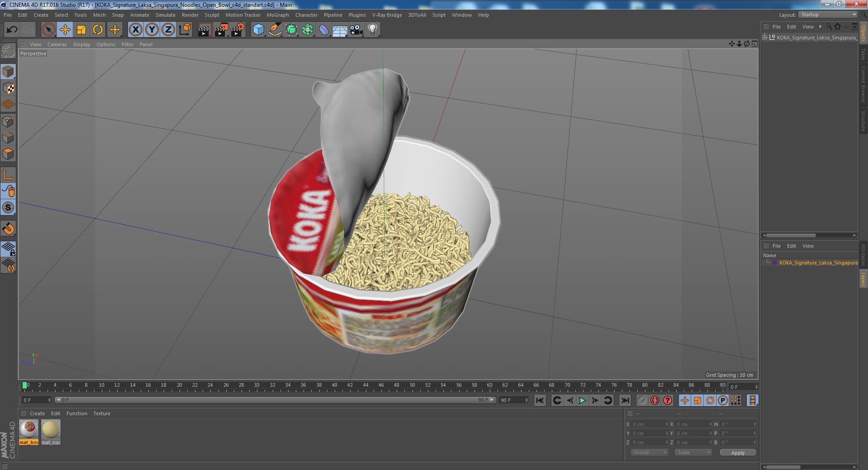The width and height of the screenshot is (868, 470).
Task: Render the active view
Action: point(204,30)
